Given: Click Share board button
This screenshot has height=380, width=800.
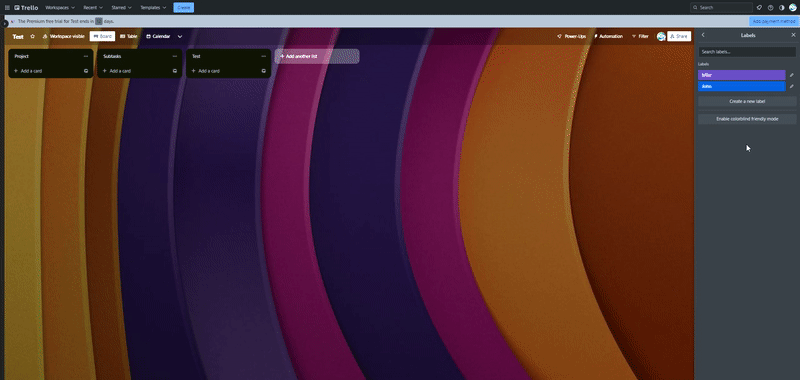Looking at the screenshot, I should click(x=679, y=36).
